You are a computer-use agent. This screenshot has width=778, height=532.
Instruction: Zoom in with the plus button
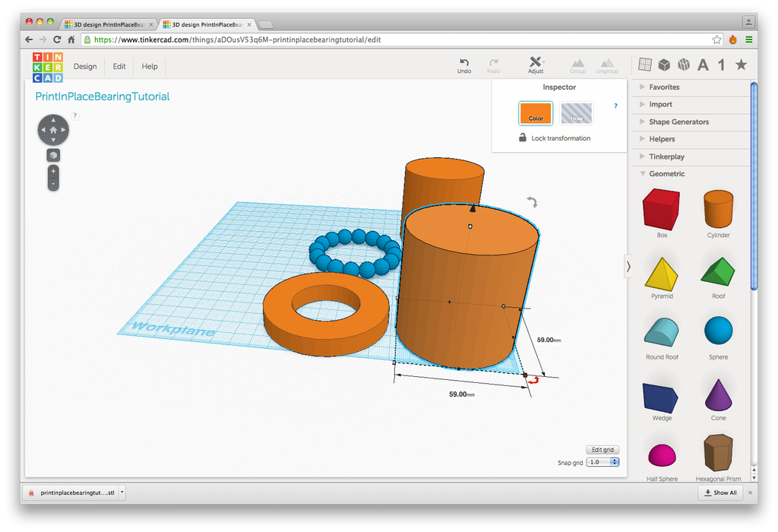click(53, 171)
